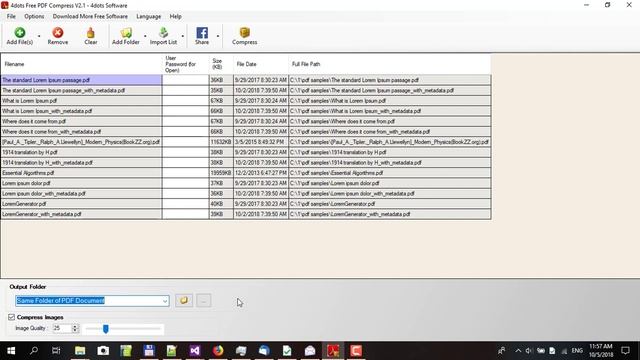Click the Image Quality value field
Viewport: 640px width, 360px height.
tap(62, 328)
